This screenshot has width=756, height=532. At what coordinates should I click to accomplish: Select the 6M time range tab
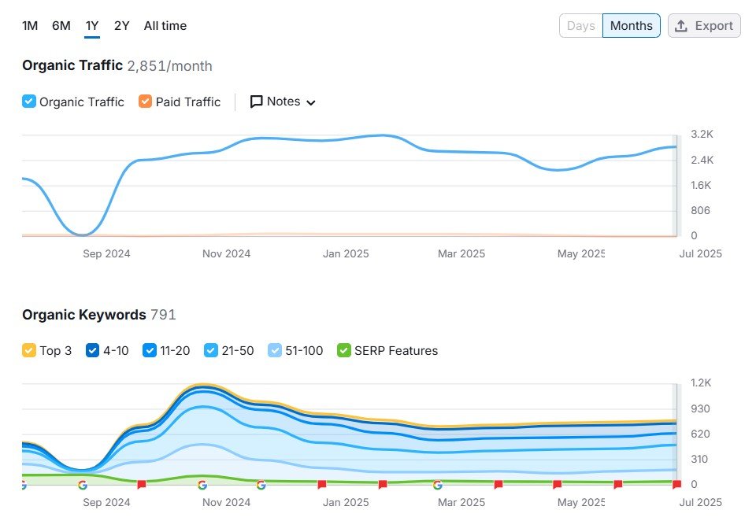tap(61, 26)
